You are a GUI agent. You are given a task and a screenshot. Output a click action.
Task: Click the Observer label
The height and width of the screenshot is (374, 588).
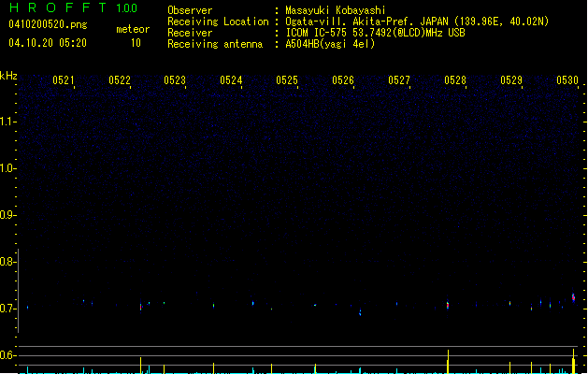point(190,10)
